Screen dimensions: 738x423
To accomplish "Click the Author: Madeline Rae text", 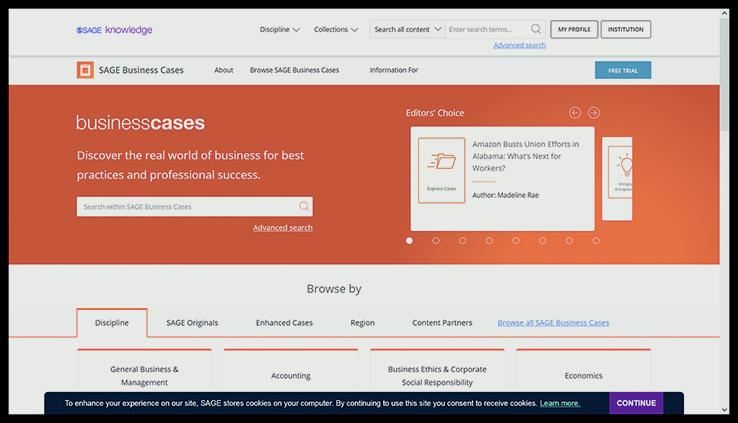I will 505,195.
